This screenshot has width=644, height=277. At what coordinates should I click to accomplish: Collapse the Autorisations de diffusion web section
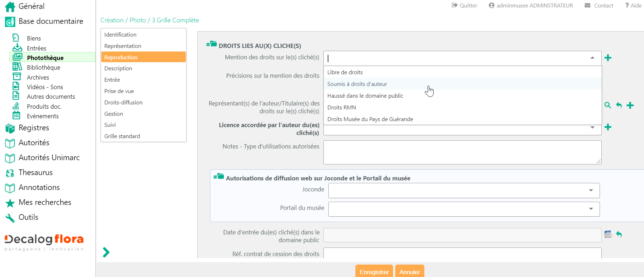(x=219, y=176)
